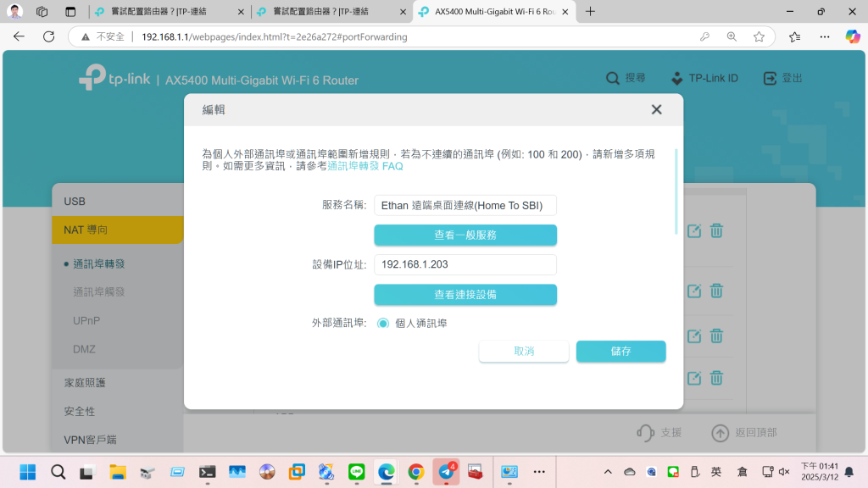Add page to favorites with star icon
The width and height of the screenshot is (868, 488).
[759, 36]
